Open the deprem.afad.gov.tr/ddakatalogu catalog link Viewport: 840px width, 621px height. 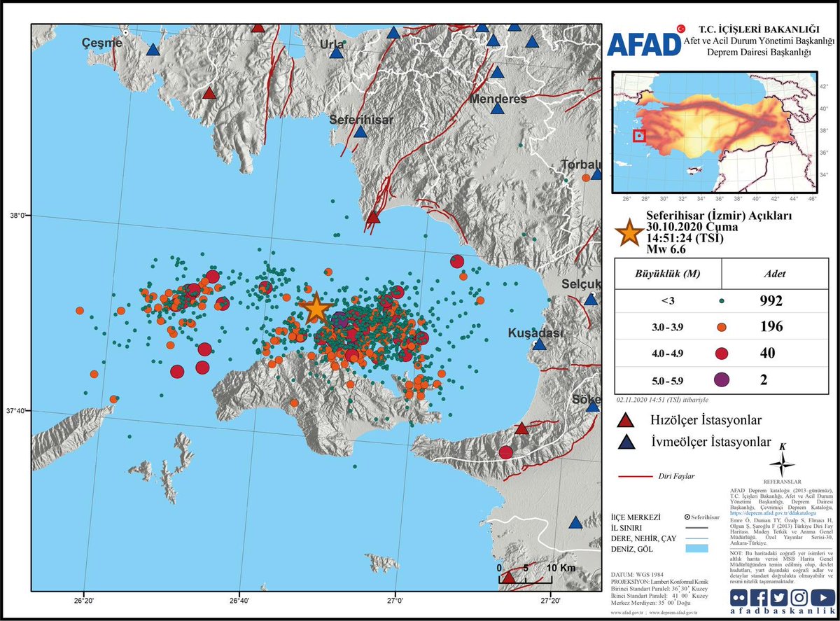point(773,512)
